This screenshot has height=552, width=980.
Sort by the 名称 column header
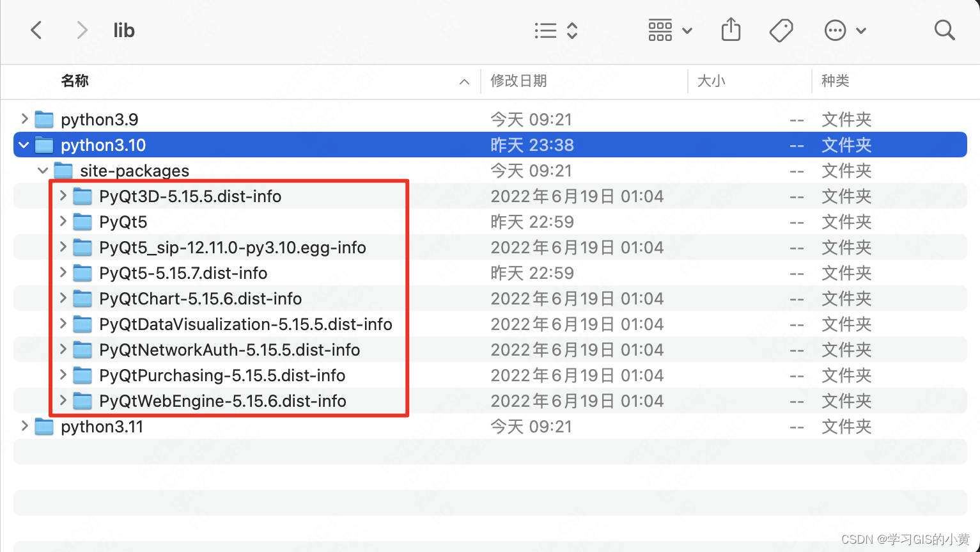coord(75,81)
